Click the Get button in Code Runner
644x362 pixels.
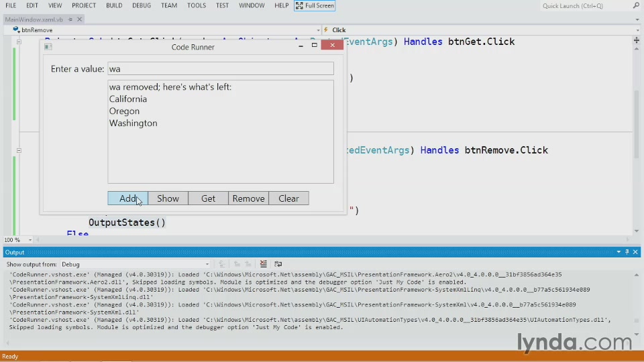coord(208,198)
